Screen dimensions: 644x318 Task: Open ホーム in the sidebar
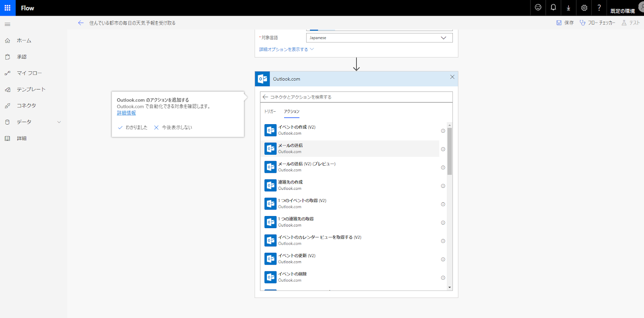point(24,41)
